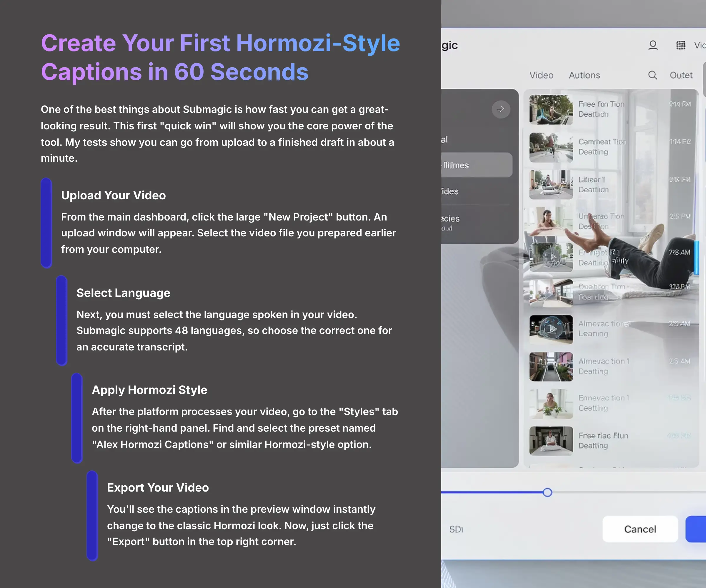Click the Cancel button
The image size is (706, 588).
(x=640, y=529)
